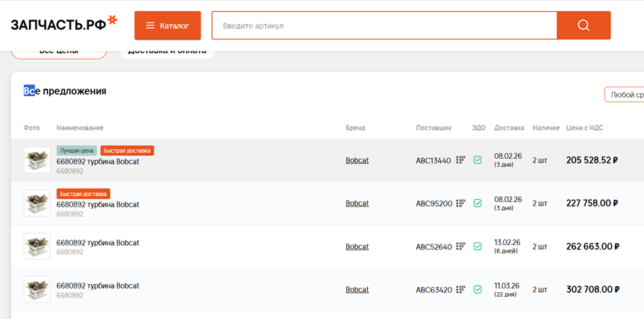This screenshot has height=319, width=644.
Task: Click product photo for supplier ABC13440 row
Action: click(37, 160)
